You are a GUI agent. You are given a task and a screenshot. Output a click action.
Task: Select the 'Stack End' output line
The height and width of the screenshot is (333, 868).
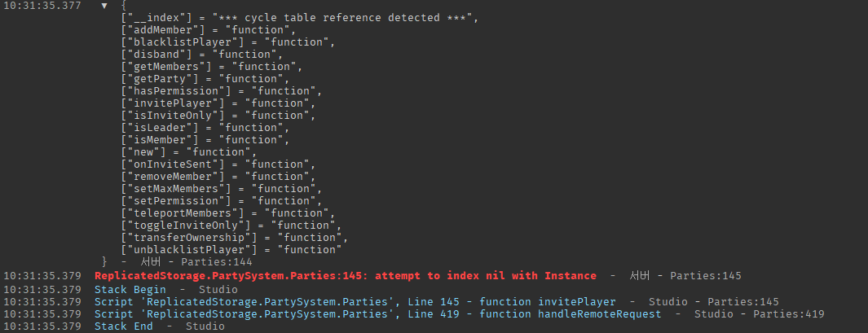click(124, 326)
